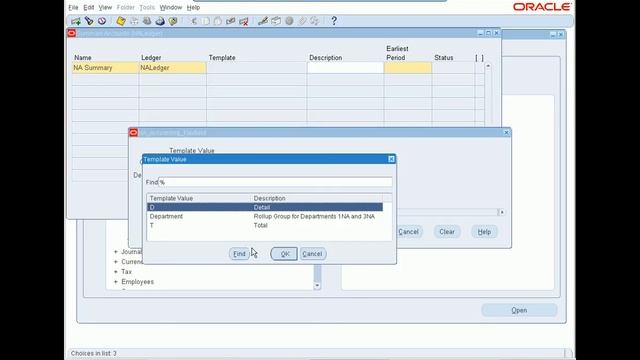Click the Folder Tools toolbar icon
This screenshot has width=640, height=360.
click(x=315, y=21)
